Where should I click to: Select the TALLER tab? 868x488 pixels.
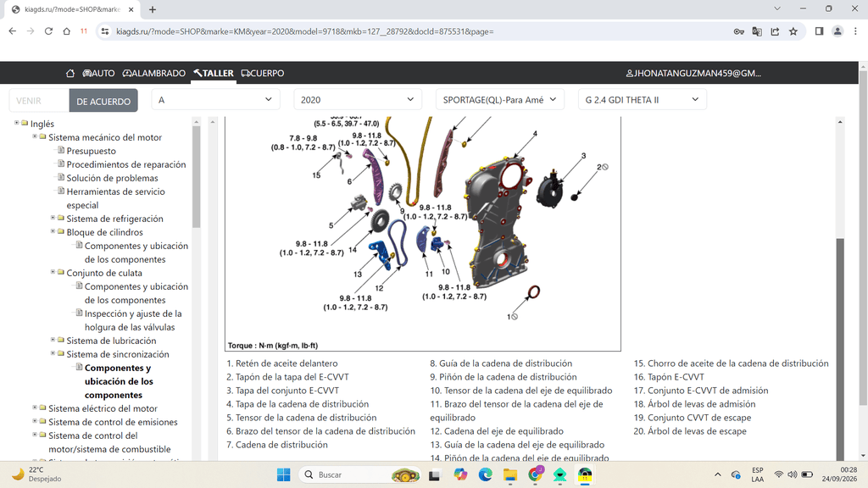(214, 73)
